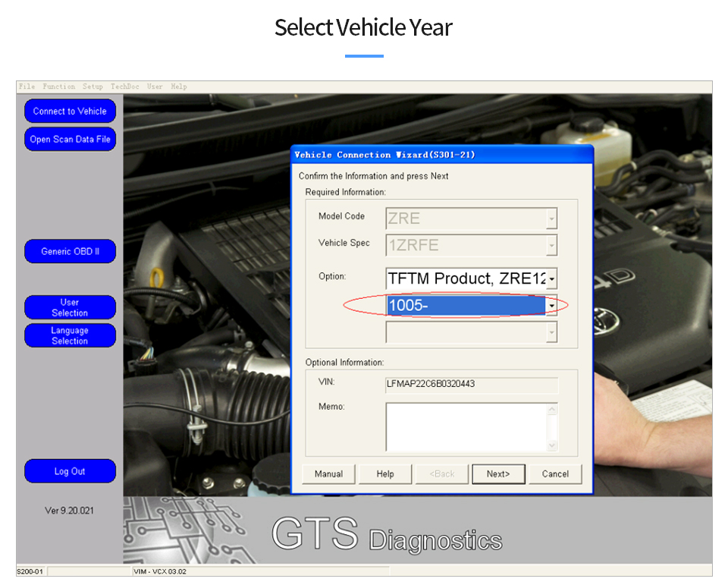Click the wizard Help button
The height and width of the screenshot is (588, 728).
385,473
